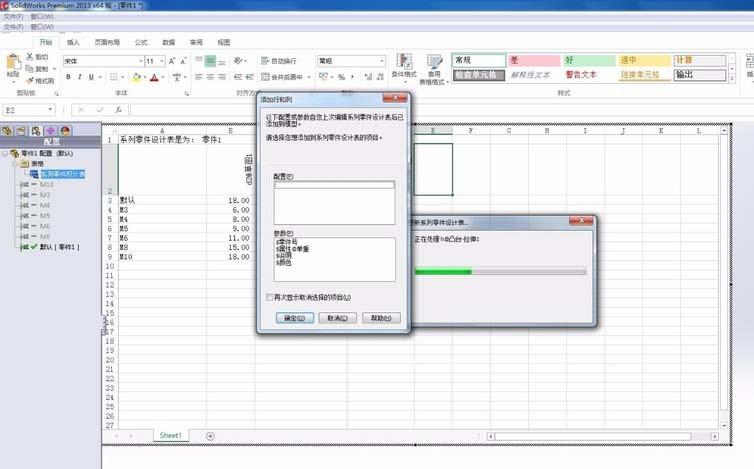
Task: Click 帮助 (Help) in the add rows dialog
Action: click(381, 318)
